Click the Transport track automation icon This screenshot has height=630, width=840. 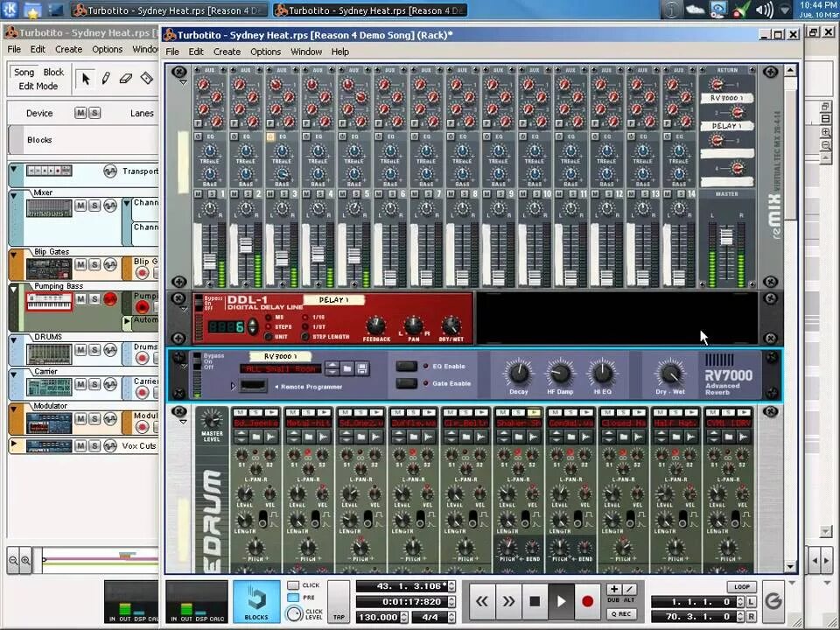tap(110, 171)
